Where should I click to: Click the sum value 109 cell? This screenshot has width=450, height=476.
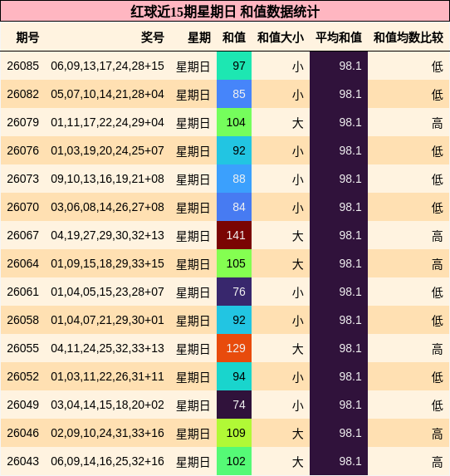tap(234, 433)
